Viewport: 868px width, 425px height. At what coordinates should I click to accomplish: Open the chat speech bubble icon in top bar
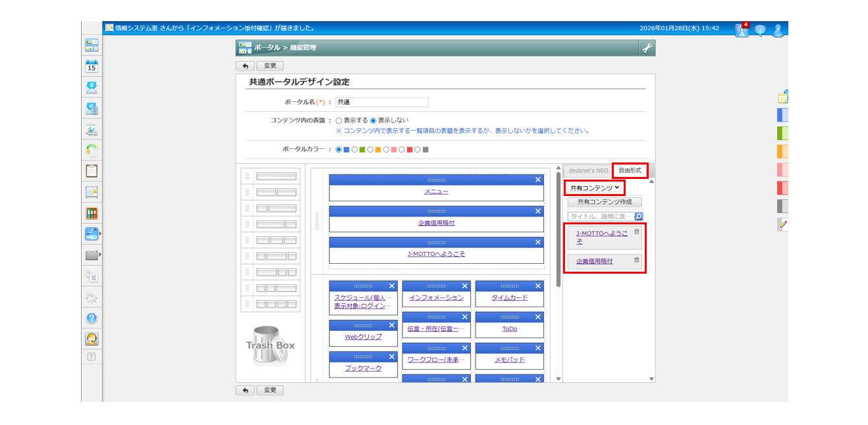click(x=760, y=30)
